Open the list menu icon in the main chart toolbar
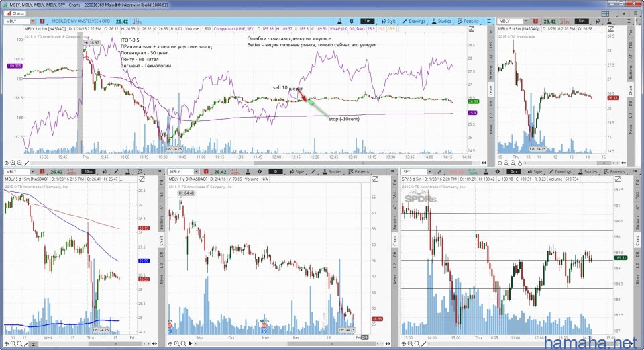Screen dimensions: 644x350 tap(489, 21)
